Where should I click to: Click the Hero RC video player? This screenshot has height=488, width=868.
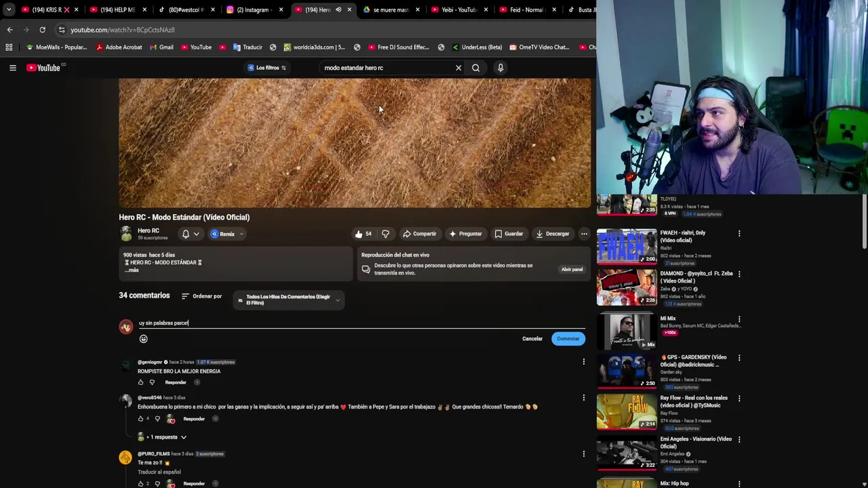click(355, 142)
